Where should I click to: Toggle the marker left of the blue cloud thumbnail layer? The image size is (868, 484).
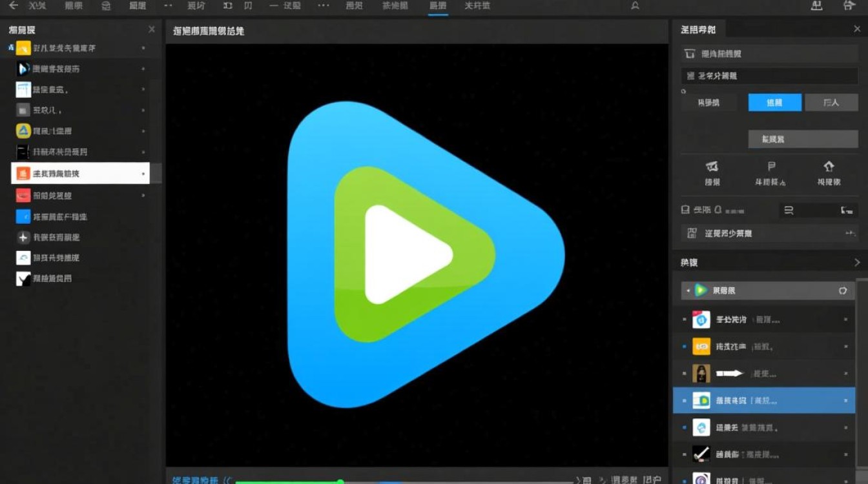point(685,427)
